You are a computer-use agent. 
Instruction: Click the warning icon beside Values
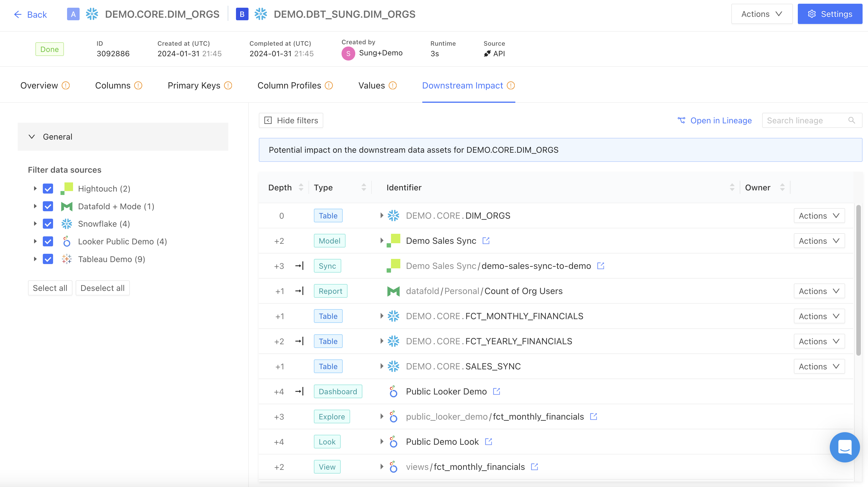[x=393, y=86]
